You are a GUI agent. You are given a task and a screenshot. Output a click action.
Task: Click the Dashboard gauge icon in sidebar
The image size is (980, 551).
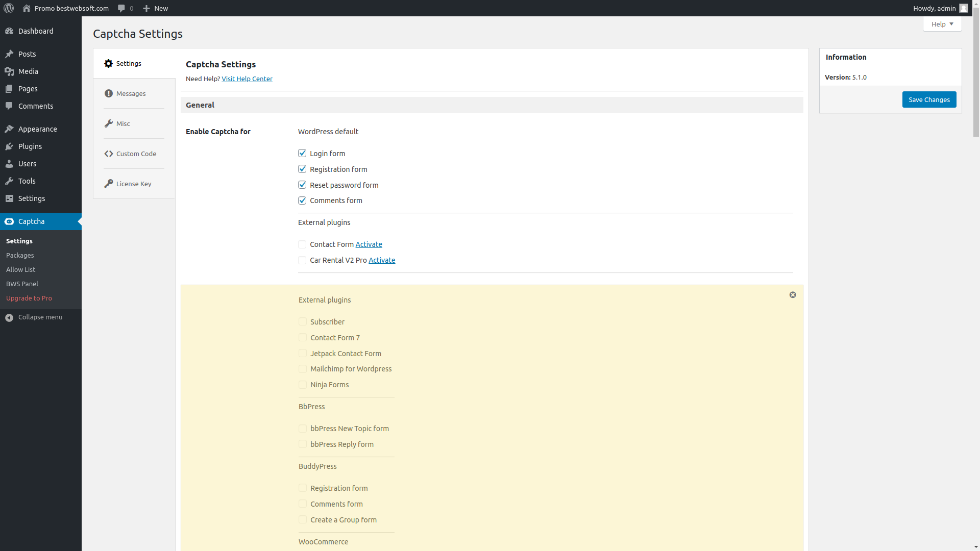tap(9, 31)
